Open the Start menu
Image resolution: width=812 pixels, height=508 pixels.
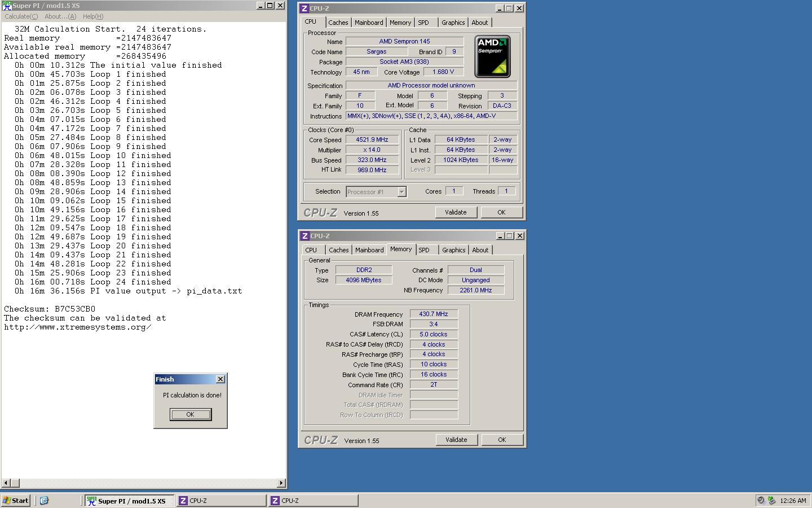(x=16, y=501)
